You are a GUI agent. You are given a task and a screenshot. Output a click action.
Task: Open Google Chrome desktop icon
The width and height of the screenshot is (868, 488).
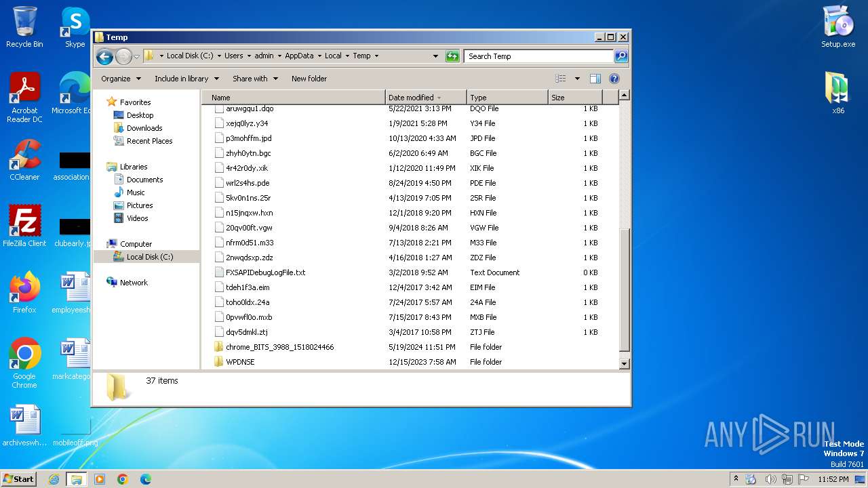pyautogui.click(x=24, y=363)
